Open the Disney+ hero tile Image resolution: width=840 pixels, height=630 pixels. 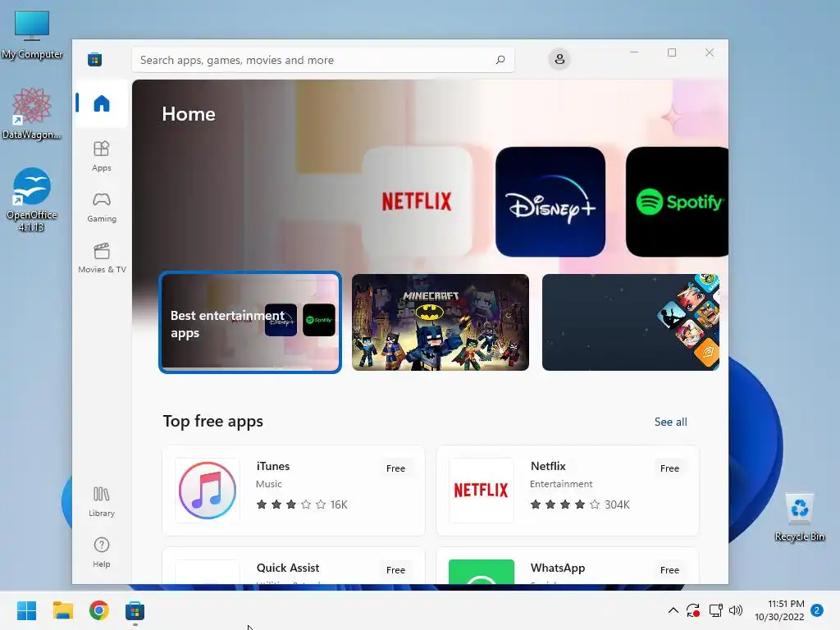point(550,202)
